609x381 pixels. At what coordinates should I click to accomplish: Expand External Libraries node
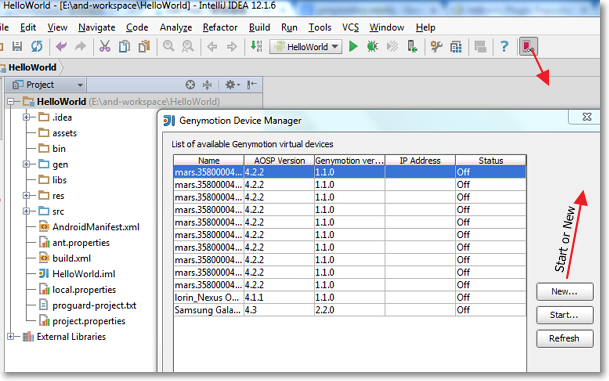coord(10,336)
